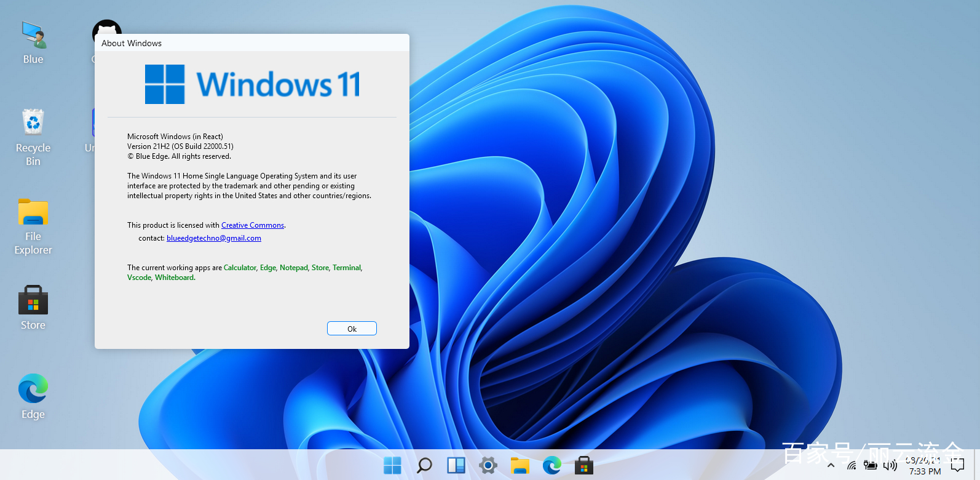Click '© Blue Edge. All rights reserved.' text
Viewport: 980px width, 480px height.
pos(179,156)
